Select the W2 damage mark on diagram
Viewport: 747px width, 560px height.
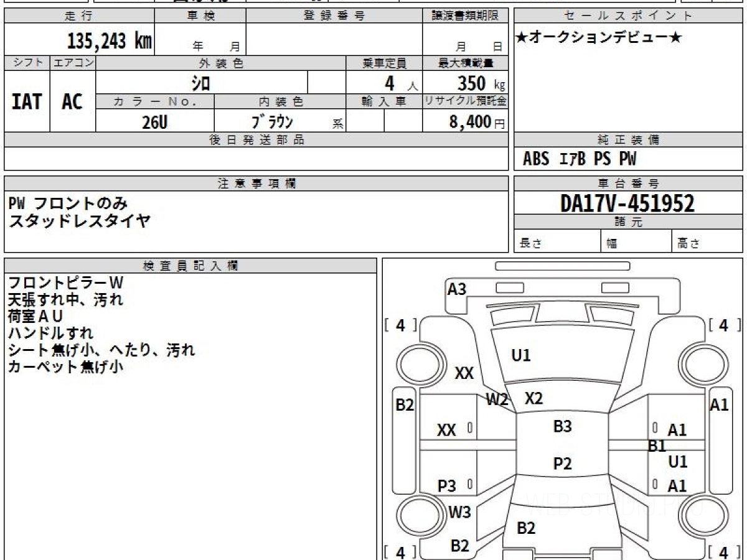click(497, 400)
